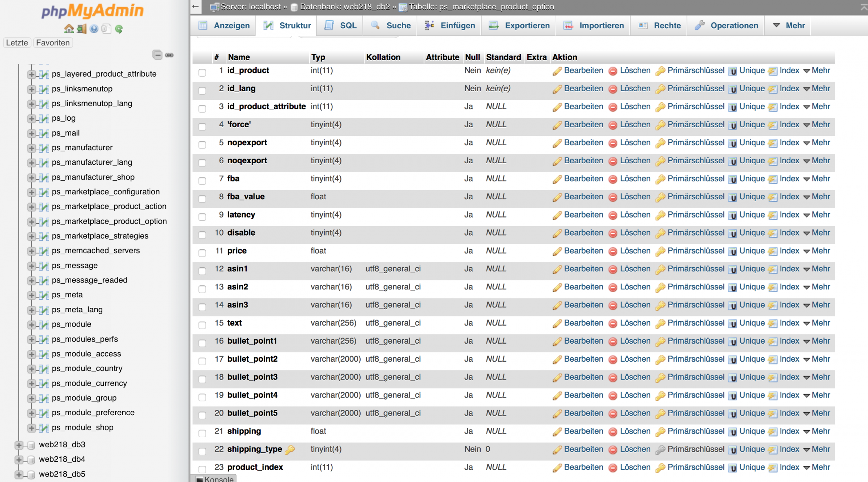Click the collapse-all icon in navigation panel
Image resolution: width=868 pixels, height=482 pixels.
coord(157,55)
